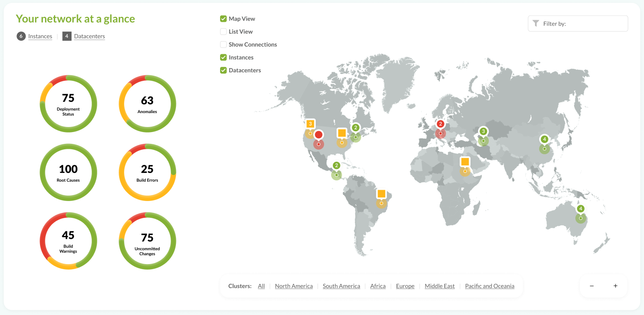644x315 pixels.
Task: Zoom in the map with plus button
Action: (615, 286)
